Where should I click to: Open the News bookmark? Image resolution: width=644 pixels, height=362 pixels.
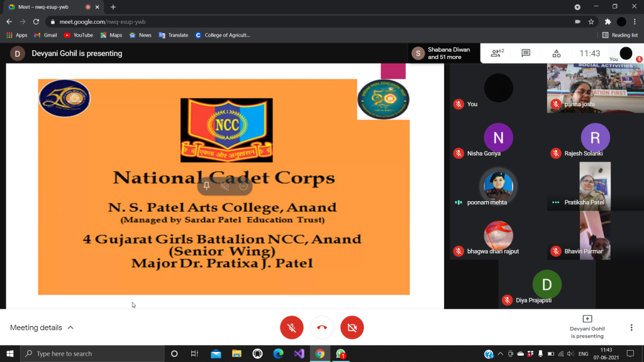coord(140,35)
